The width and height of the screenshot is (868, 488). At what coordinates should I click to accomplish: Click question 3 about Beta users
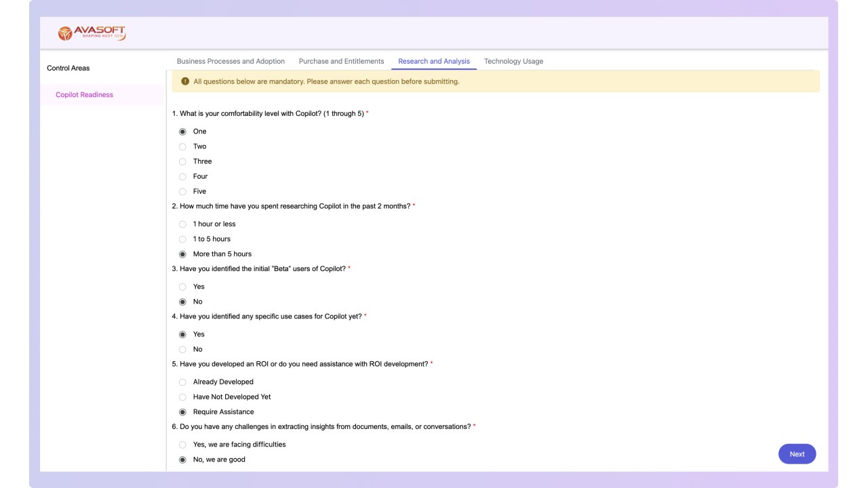pyautogui.click(x=261, y=268)
